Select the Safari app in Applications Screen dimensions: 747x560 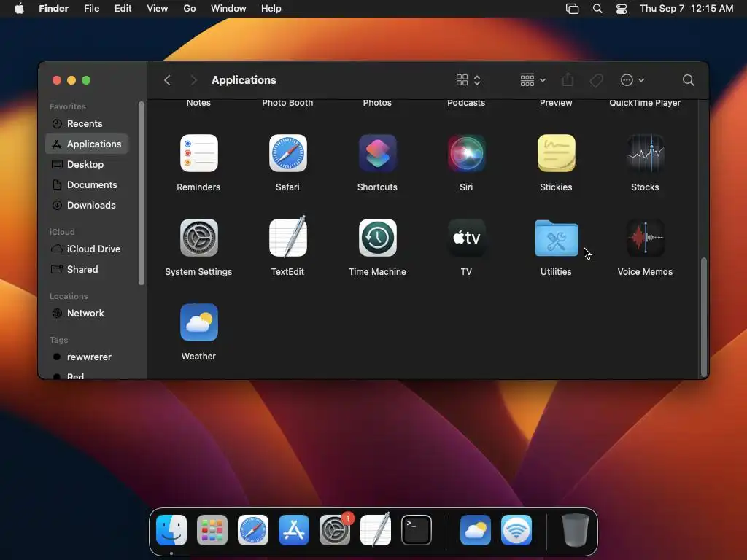click(x=287, y=153)
